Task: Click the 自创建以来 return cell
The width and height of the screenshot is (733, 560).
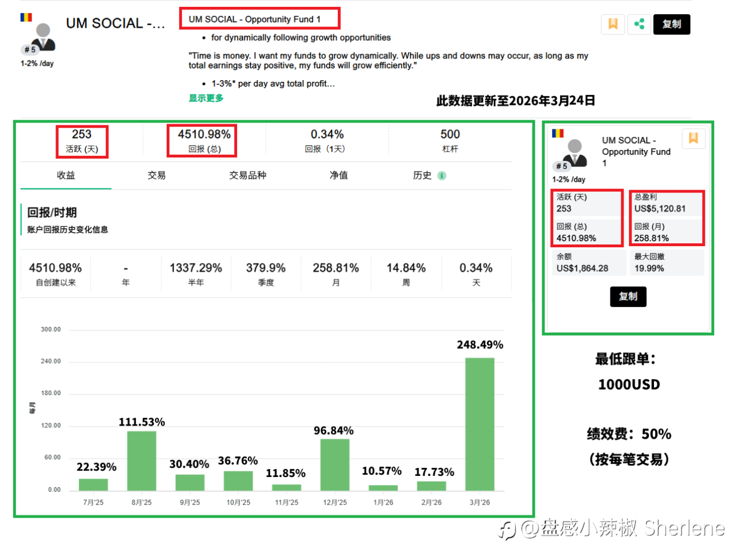Action: 56,274
